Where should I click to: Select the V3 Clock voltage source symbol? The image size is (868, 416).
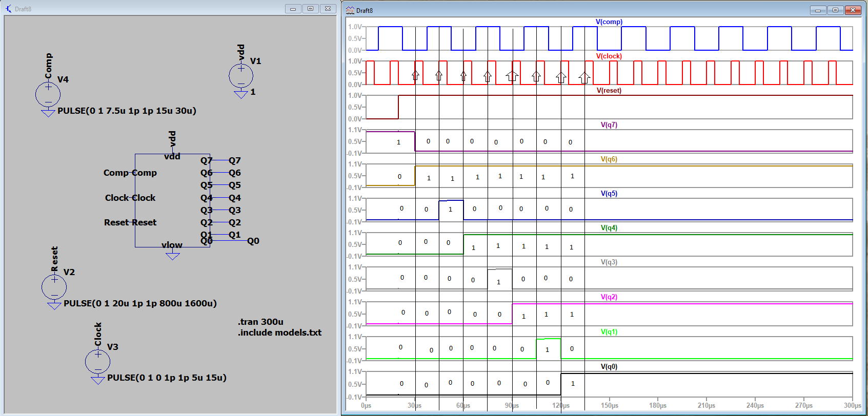97,362
